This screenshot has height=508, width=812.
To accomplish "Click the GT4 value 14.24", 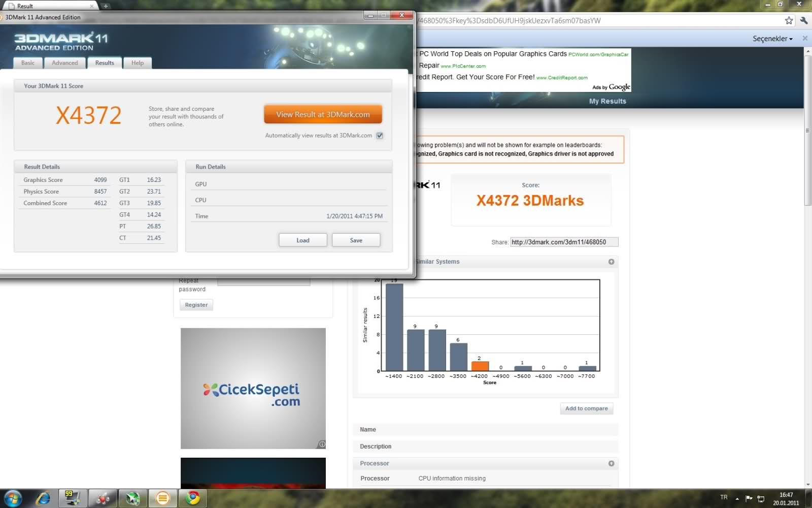I will tap(154, 215).
